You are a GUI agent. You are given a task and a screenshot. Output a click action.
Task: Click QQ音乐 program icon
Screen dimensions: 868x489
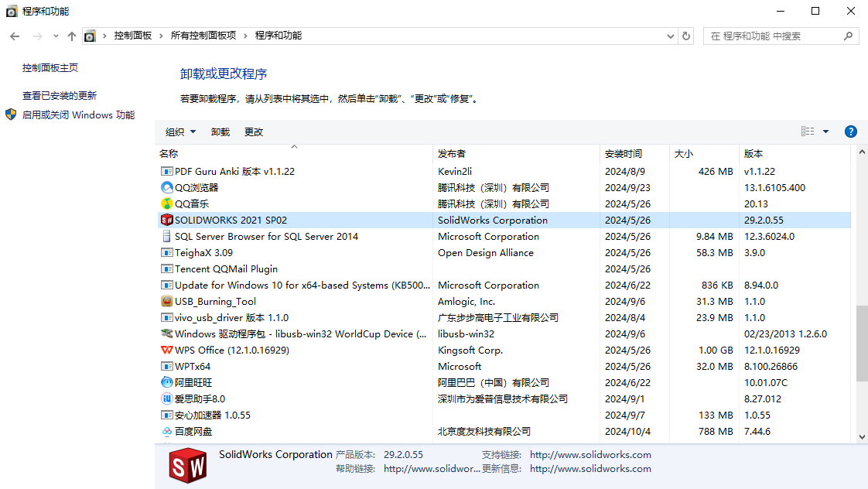(x=166, y=203)
